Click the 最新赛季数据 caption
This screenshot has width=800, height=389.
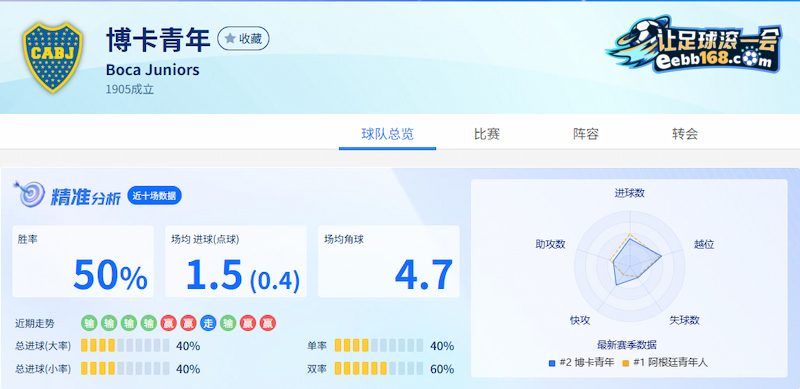(x=627, y=345)
